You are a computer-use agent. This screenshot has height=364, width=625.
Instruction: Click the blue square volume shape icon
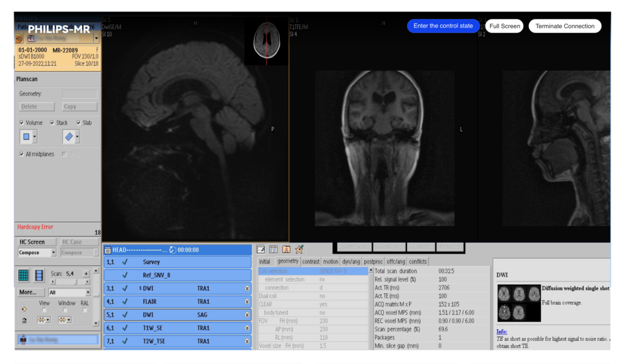[26, 137]
